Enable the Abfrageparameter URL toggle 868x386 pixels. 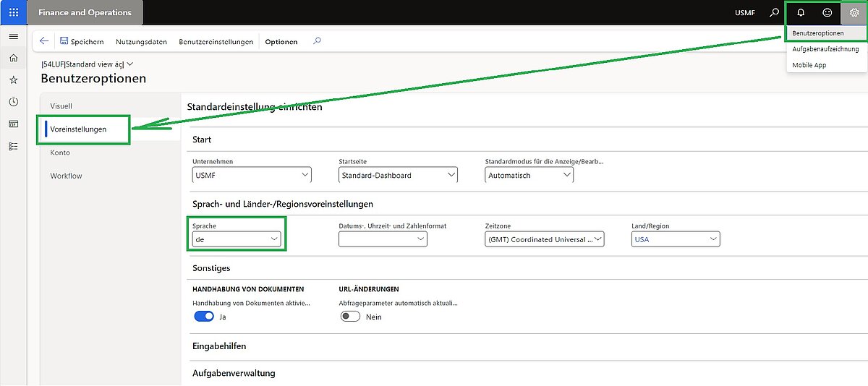350,317
